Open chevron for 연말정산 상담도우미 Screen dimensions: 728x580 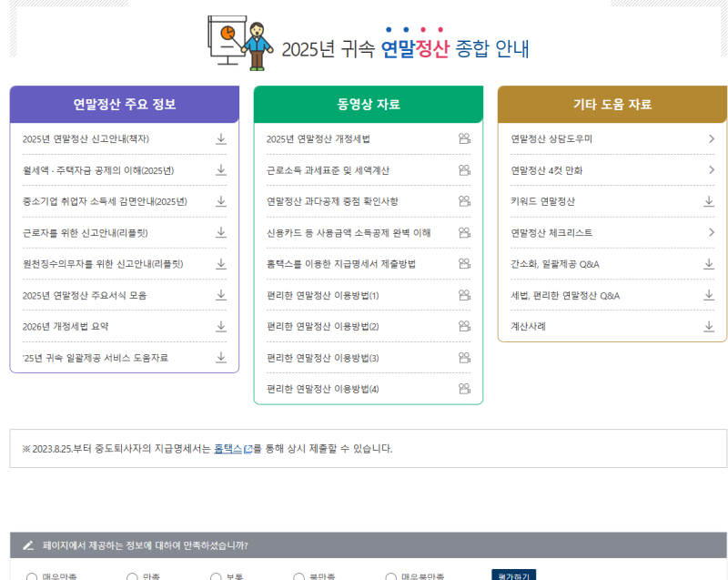[712, 138]
